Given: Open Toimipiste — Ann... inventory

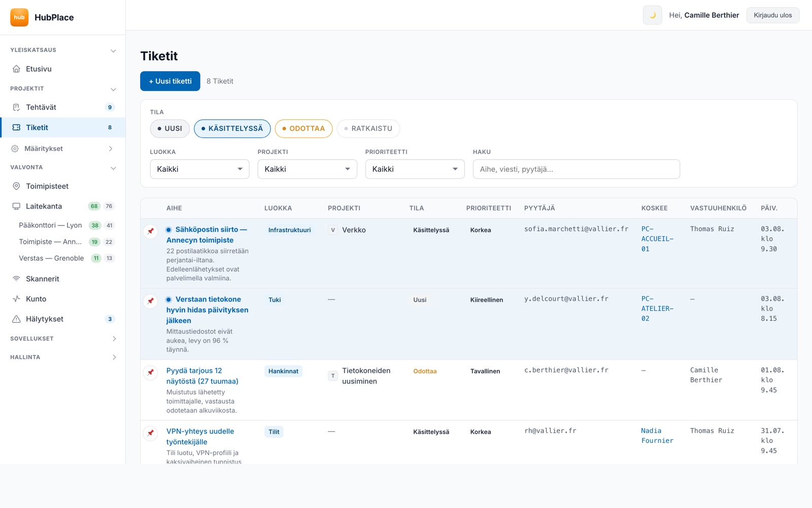Looking at the screenshot, I should [63, 242].
